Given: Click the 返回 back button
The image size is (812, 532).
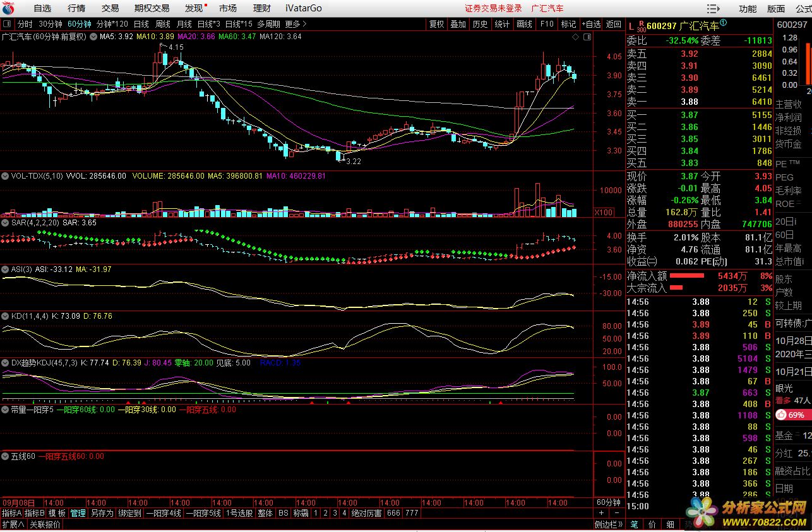Looking at the screenshot, I should [614, 24].
